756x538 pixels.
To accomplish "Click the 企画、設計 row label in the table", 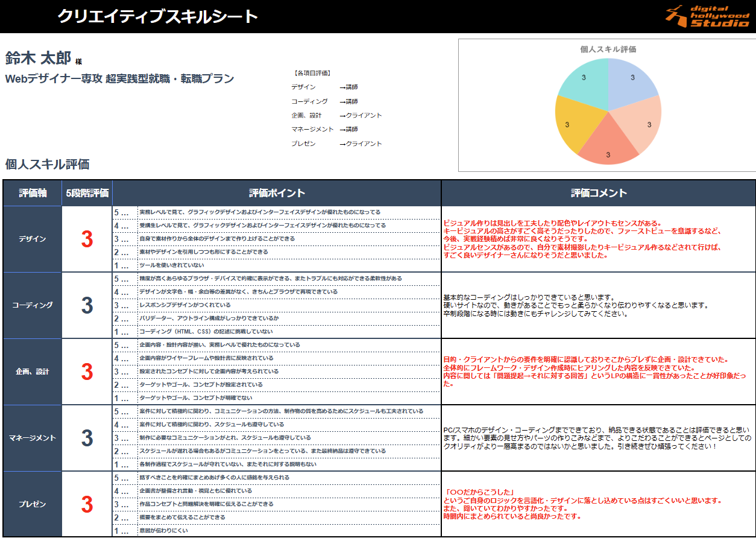I will click(33, 372).
